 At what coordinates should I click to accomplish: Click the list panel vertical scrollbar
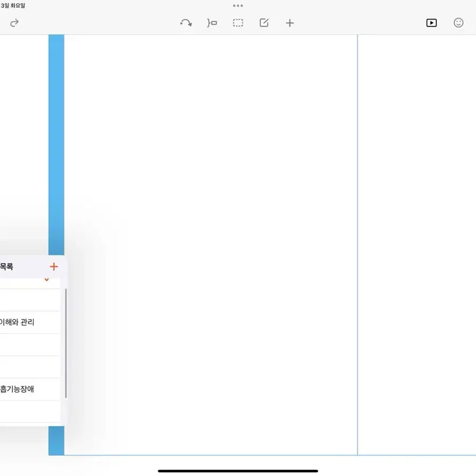pos(66,343)
